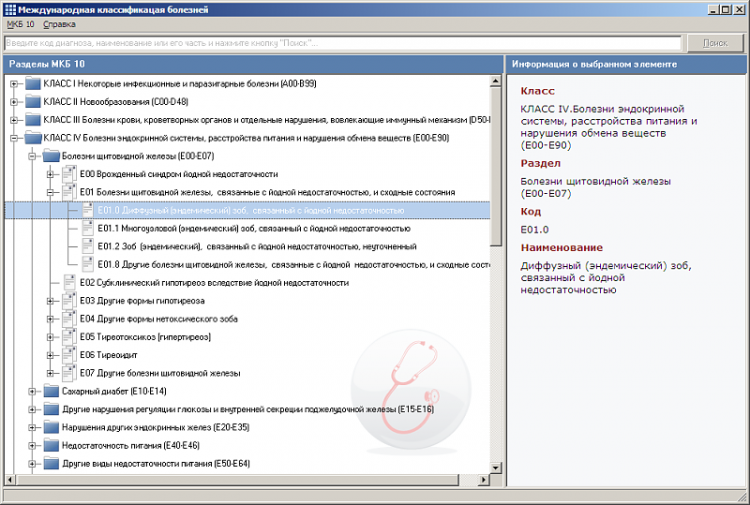Click tree horizontal scrollbar left arrow
The image size is (750, 505).
[x=10, y=479]
